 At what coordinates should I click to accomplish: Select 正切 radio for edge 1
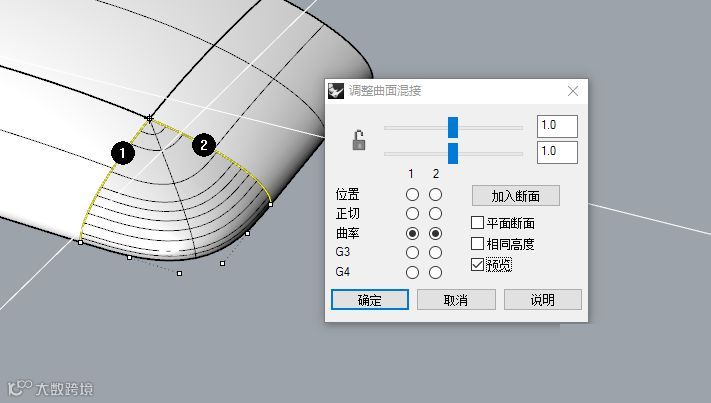pos(412,214)
